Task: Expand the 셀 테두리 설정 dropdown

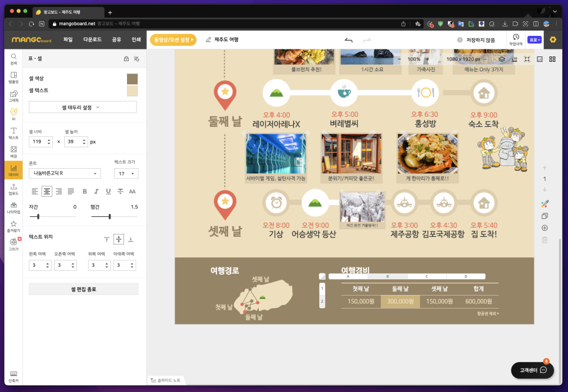Action: coord(82,108)
